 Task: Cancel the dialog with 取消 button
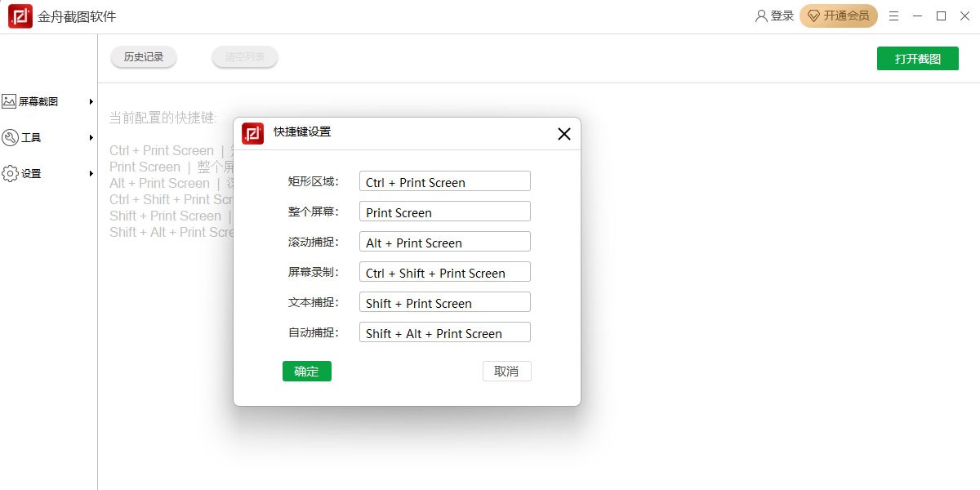(506, 372)
